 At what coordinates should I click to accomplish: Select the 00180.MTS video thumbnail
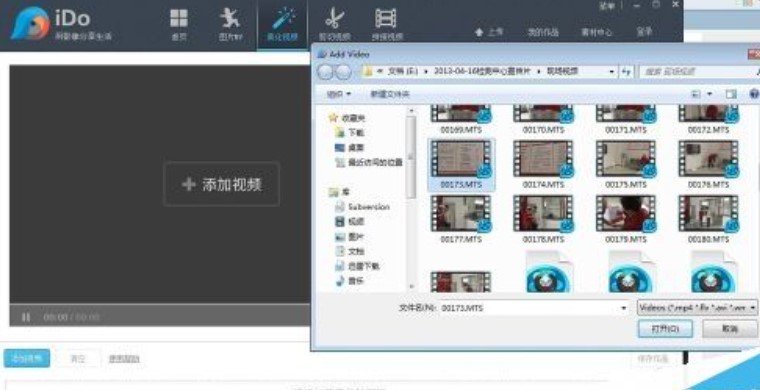pyautogui.click(x=708, y=214)
